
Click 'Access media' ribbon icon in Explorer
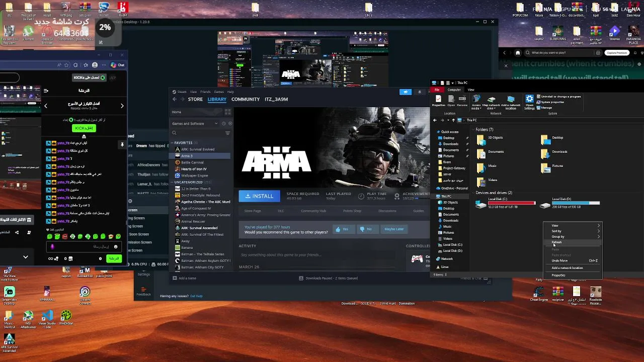(476, 102)
